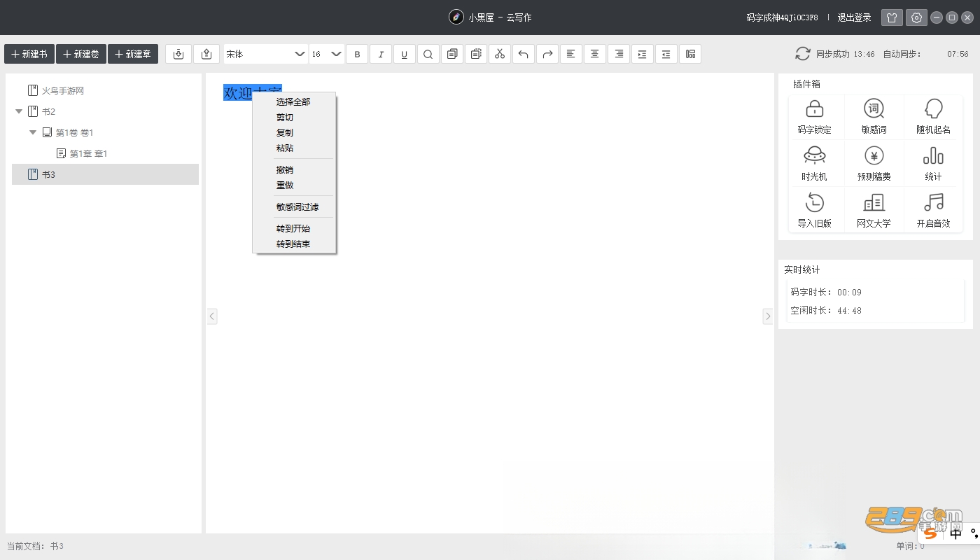This screenshot has width=980, height=560.
Task: Align text right
Action: 619,54
